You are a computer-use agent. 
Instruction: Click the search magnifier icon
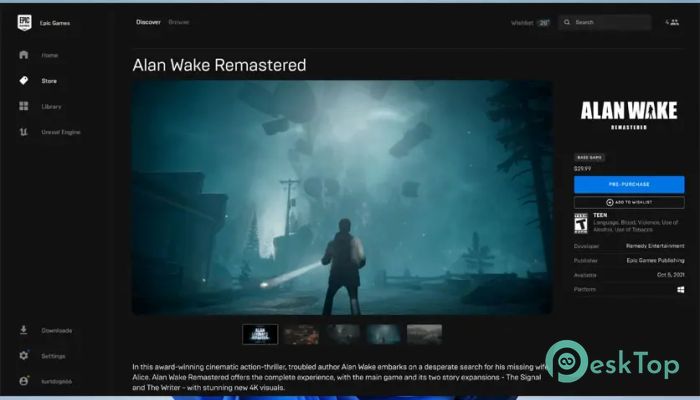[x=567, y=22]
